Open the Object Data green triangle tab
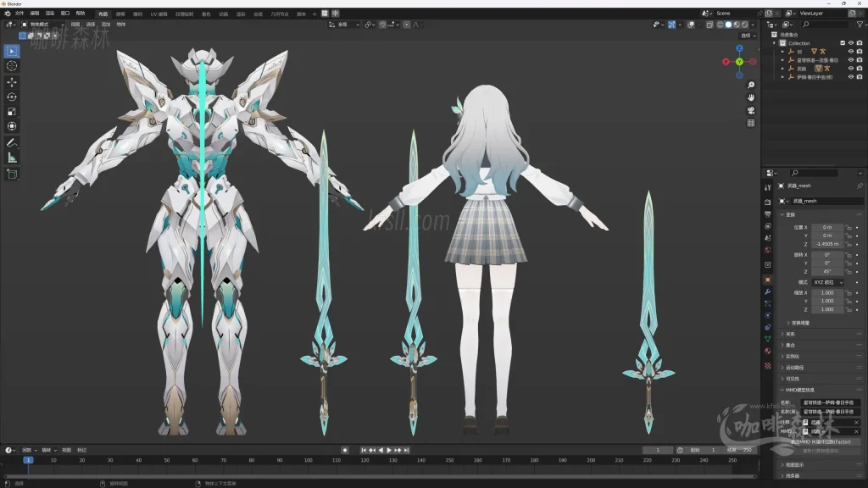The image size is (868, 488). [768, 339]
